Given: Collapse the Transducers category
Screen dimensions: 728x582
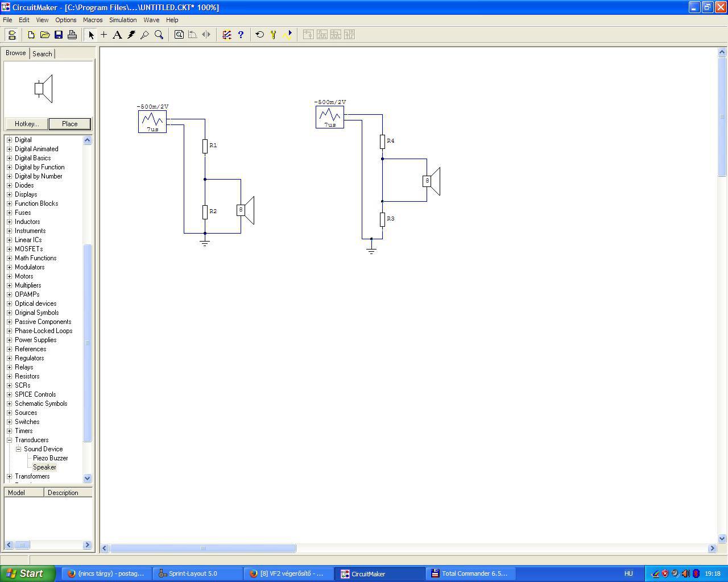Looking at the screenshot, I should pos(9,440).
